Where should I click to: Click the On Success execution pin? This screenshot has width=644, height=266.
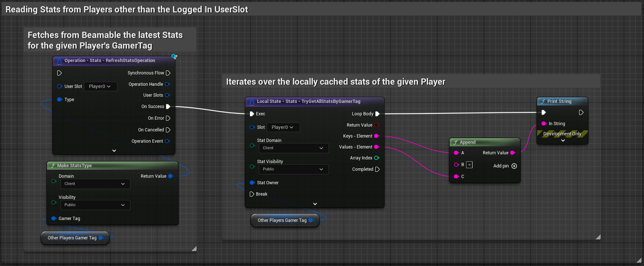pyautogui.click(x=168, y=107)
